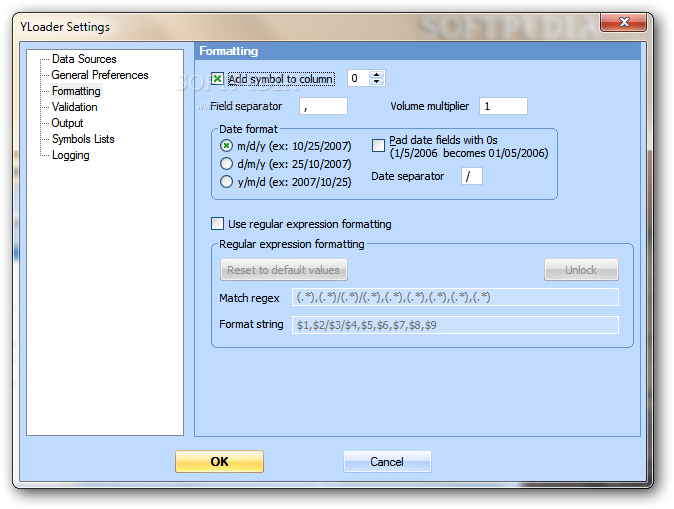Click the symbol column number field

[359, 78]
